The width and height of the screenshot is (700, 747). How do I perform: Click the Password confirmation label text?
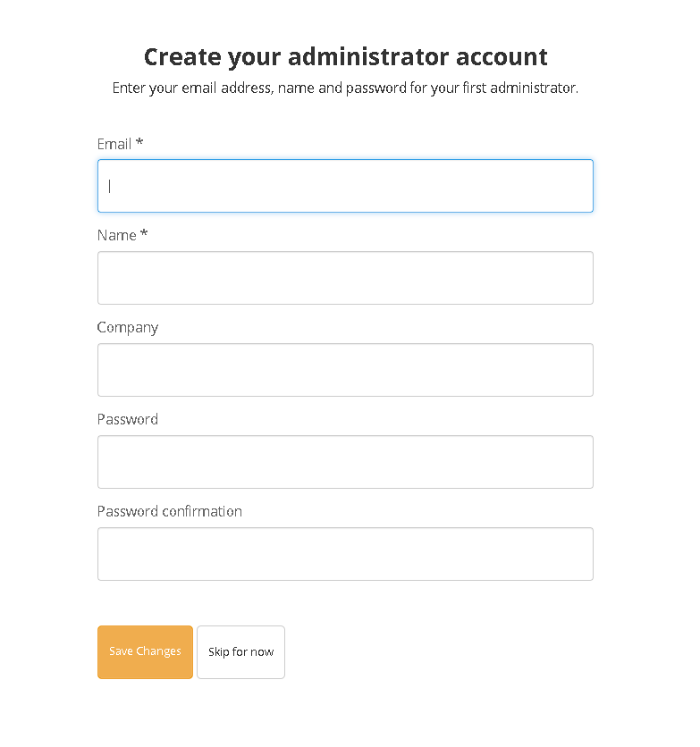[x=170, y=511]
